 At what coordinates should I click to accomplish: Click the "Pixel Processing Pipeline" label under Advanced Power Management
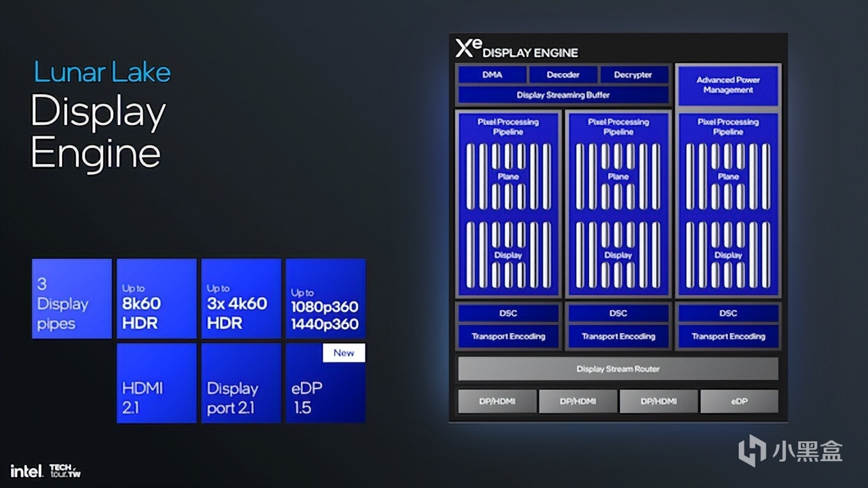tap(728, 127)
